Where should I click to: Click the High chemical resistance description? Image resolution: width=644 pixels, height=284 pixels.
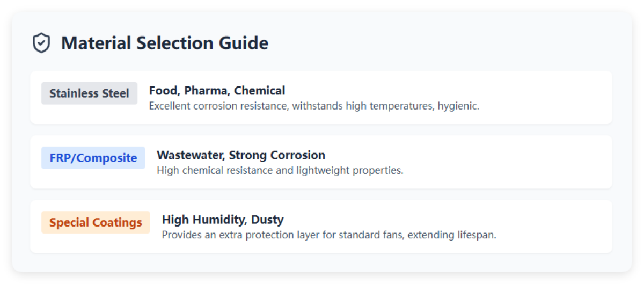point(280,171)
